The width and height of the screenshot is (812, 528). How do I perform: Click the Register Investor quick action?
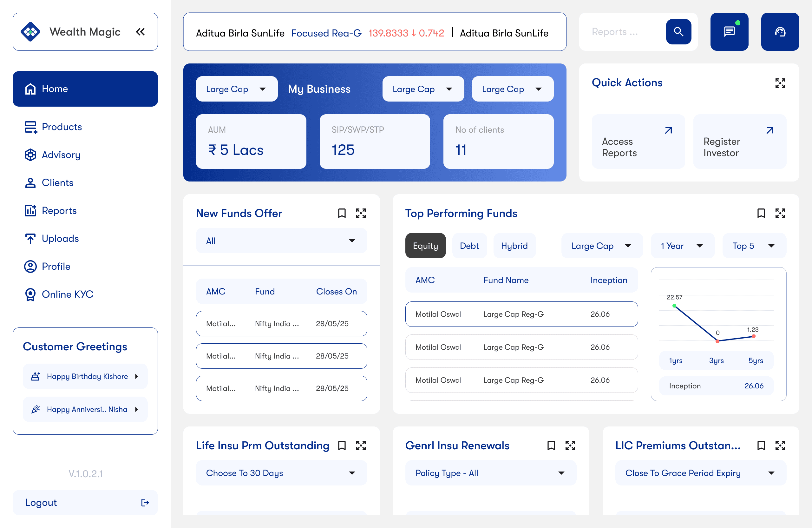pyautogui.click(x=739, y=141)
